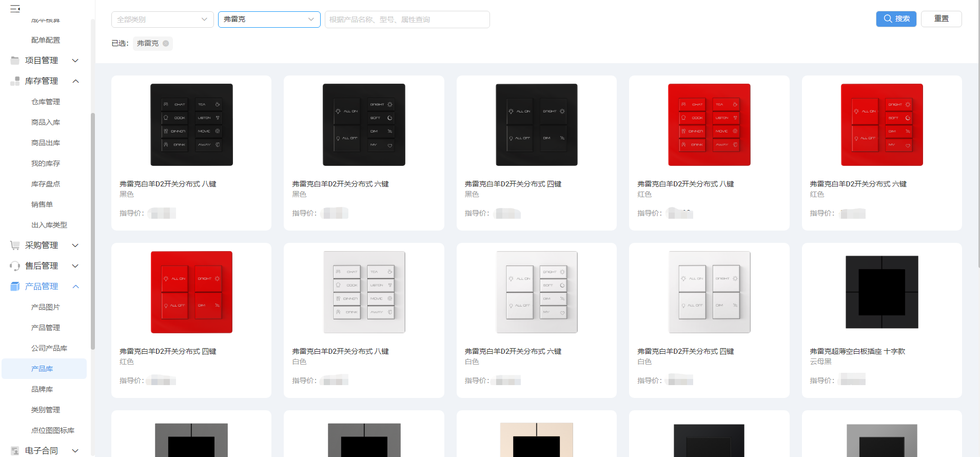Click the sidebar vertical scrollbar
The height and width of the screenshot is (457, 980).
(x=93, y=231)
